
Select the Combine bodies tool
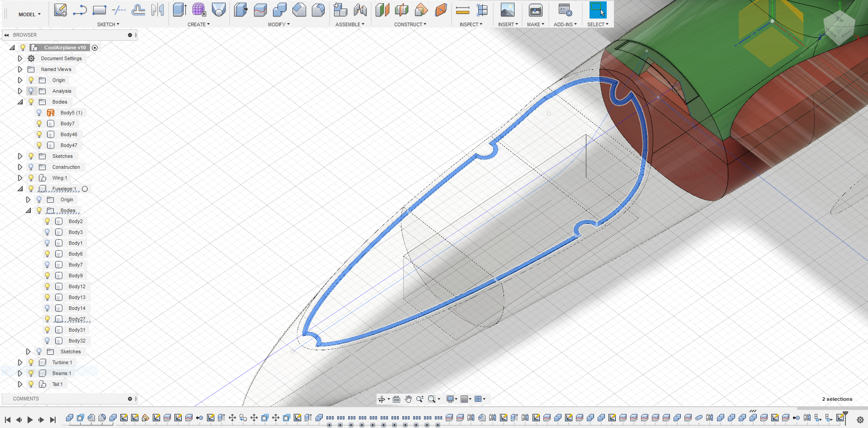click(x=279, y=10)
